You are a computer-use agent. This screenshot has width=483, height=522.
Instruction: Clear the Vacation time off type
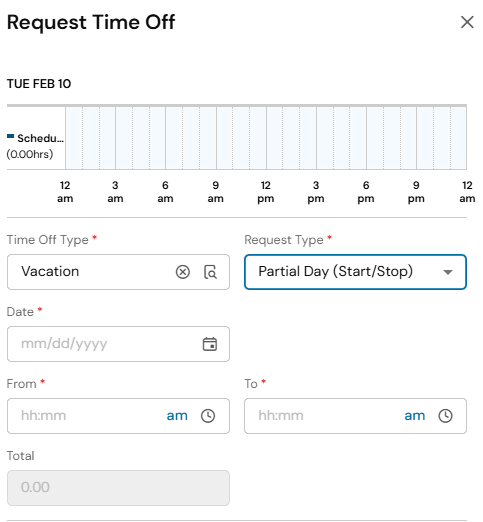coord(183,272)
